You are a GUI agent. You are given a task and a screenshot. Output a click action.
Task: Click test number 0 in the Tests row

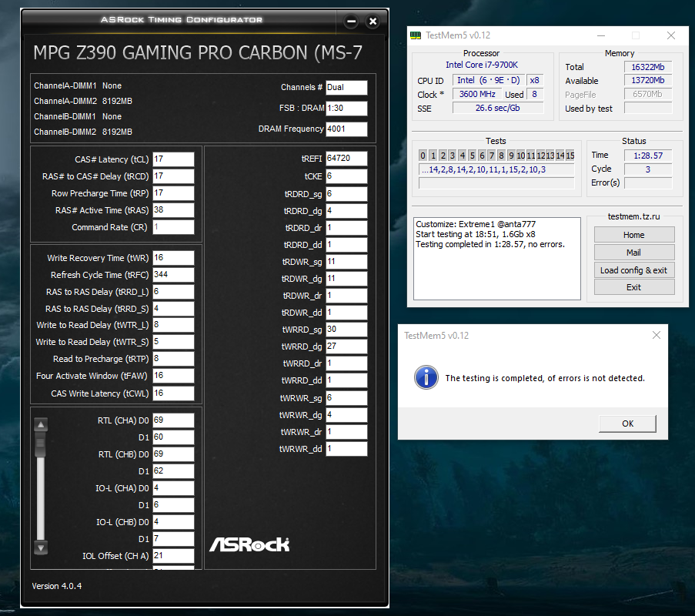coord(423,156)
